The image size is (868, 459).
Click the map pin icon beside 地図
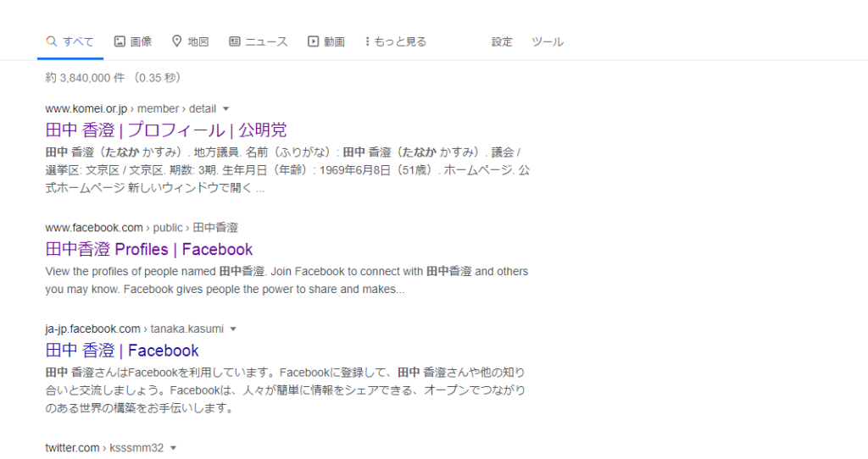pos(177,41)
